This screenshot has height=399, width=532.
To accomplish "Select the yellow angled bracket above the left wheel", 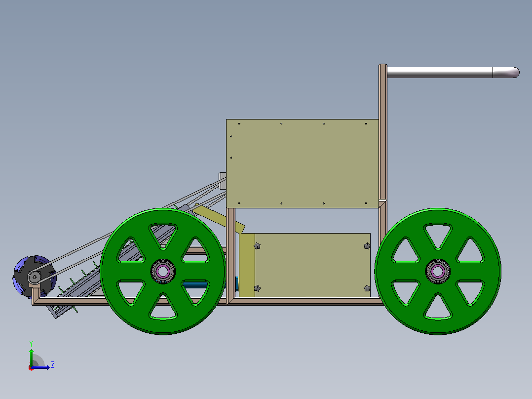I will tap(219, 218).
